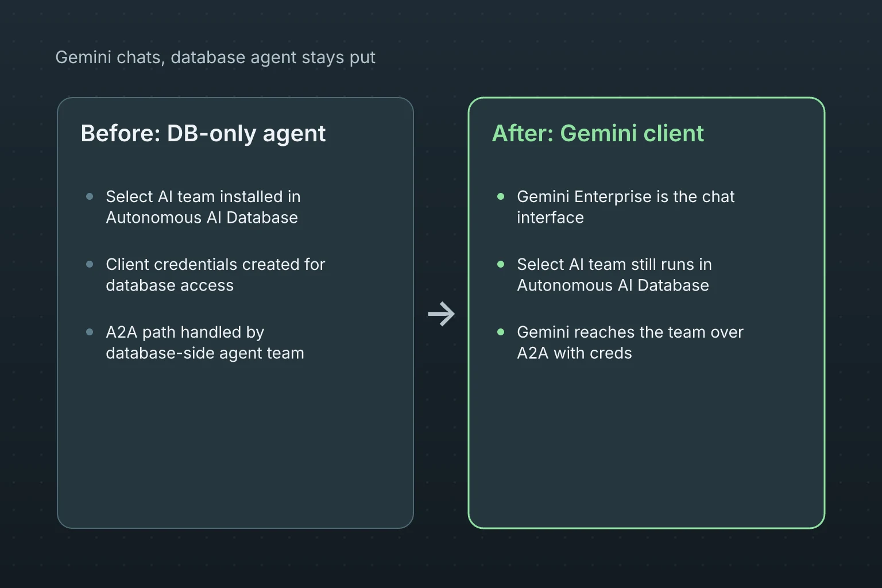Image resolution: width=882 pixels, height=588 pixels.
Task: Click the green bullet beside 'Gemini Enterprise is the chat'
Action: [x=501, y=196]
